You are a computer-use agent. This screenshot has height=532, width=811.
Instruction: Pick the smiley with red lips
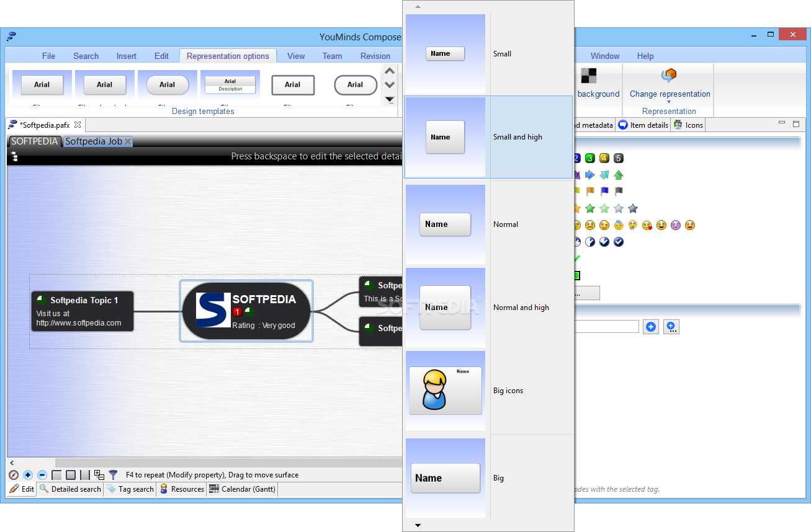[x=690, y=225]
